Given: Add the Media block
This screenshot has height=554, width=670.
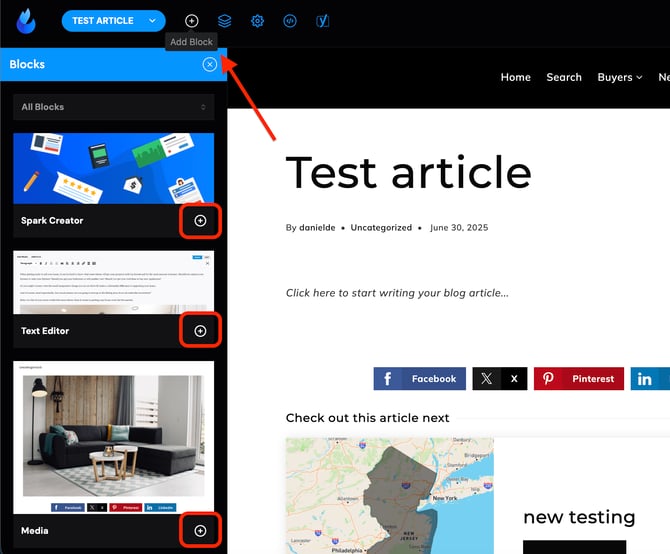Looking at the screenshot, I should 200,531.
